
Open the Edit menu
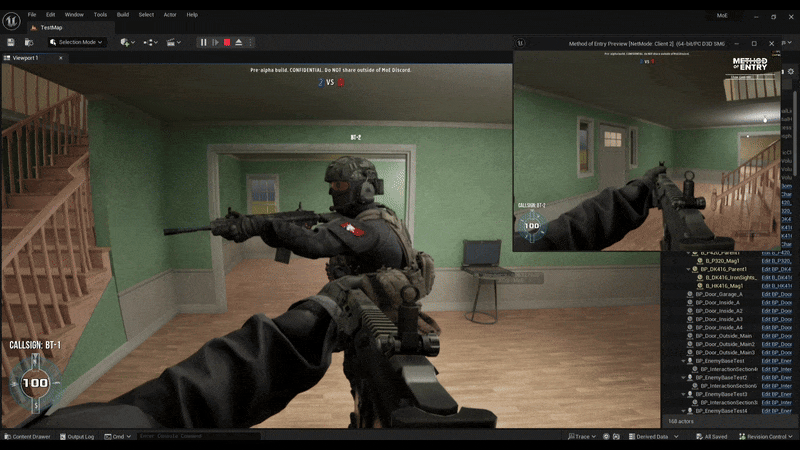point(51,15)
